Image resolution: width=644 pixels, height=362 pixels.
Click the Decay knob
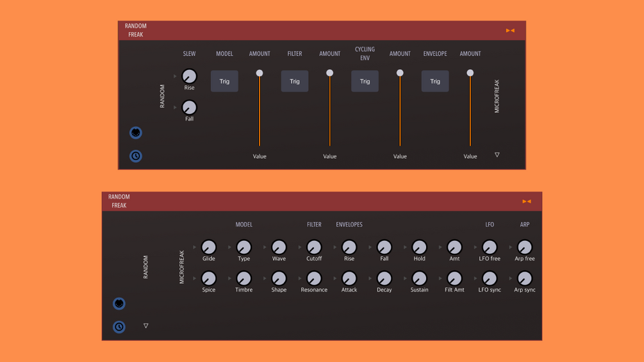[x=384, y=278]
